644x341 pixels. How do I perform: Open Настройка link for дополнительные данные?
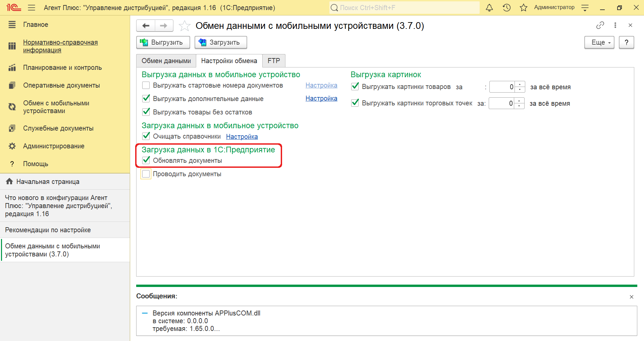click(x=321, y=98)
